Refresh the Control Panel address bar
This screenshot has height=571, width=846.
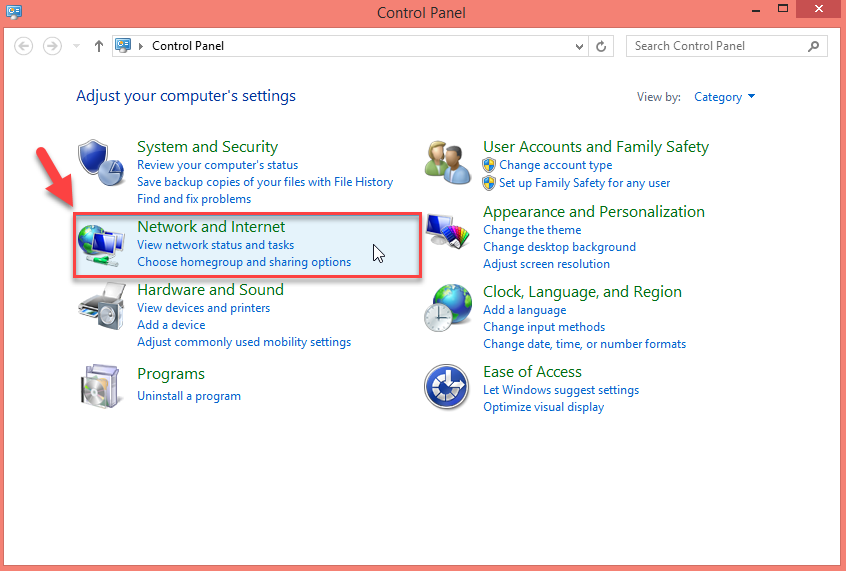pos(601,46)
